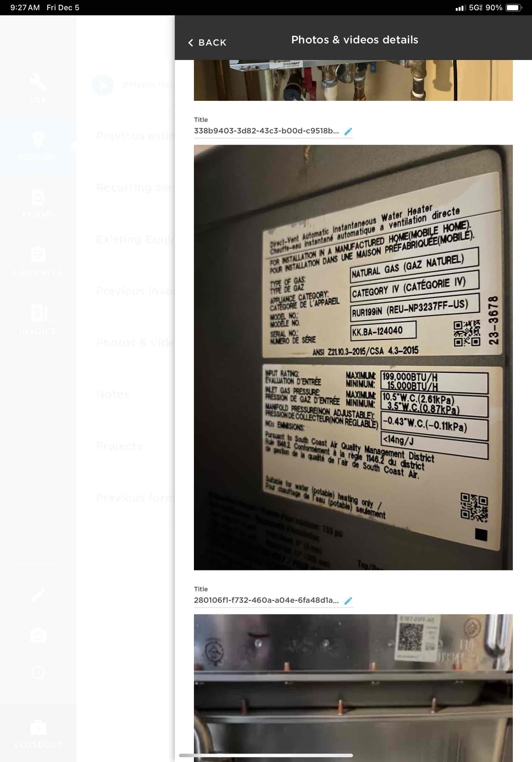The image size is (532, 762).
Task: Click the Photos & videos details header
Action: (354, 40)
